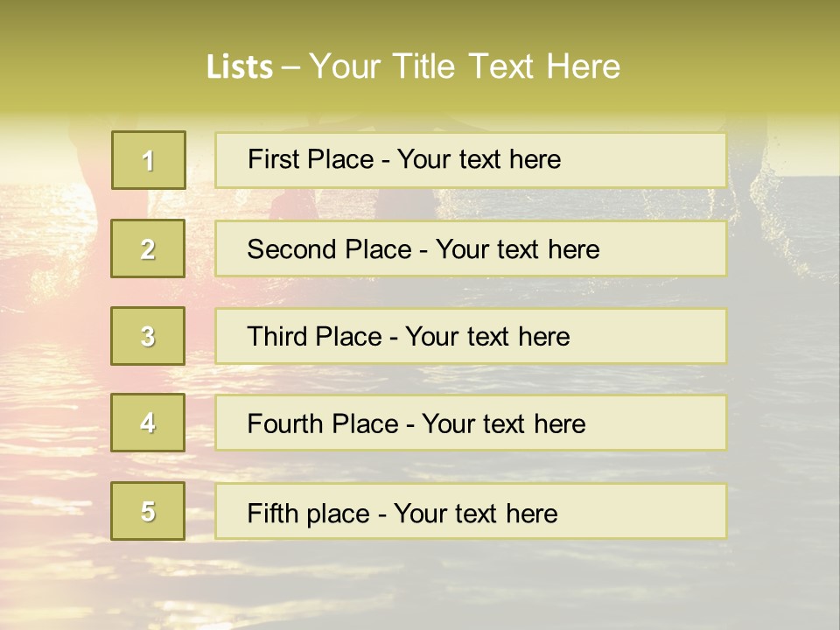Click the 'Fourth Place - Your text here' bar
The width and height of the screenshot is (840, 630).
click(x=471, y=423)
